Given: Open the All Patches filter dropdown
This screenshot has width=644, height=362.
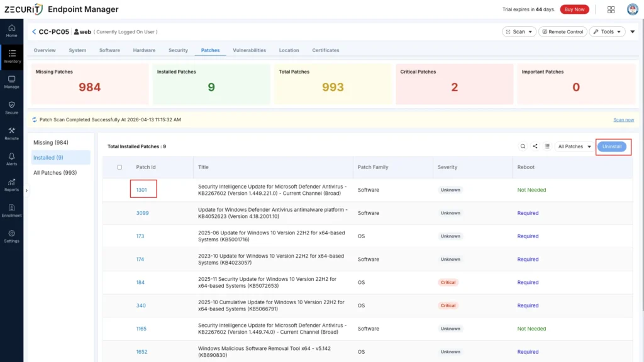Looking at the screenshot, I should pos(574,146).
